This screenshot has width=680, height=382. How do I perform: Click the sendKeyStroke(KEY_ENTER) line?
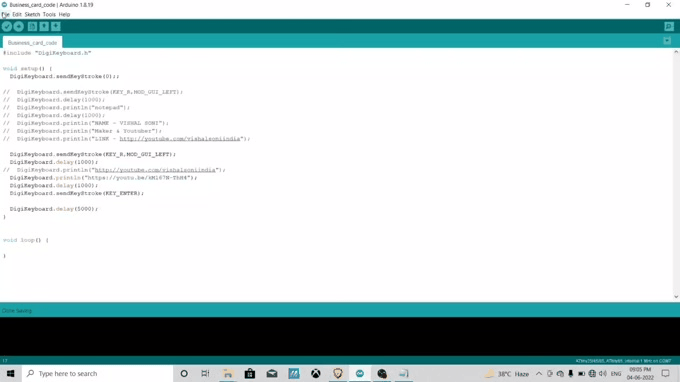77,193
